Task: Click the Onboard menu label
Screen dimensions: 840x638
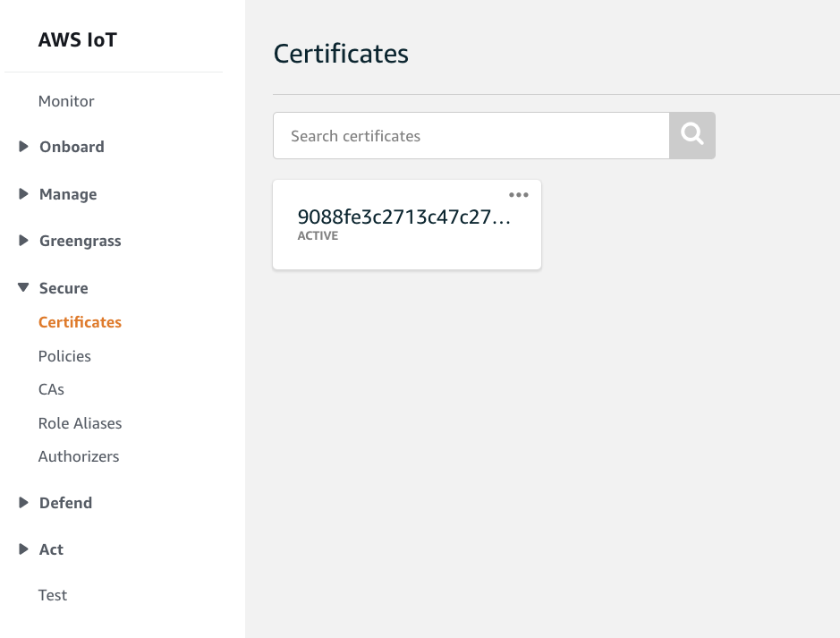Action: coord(72,147)
